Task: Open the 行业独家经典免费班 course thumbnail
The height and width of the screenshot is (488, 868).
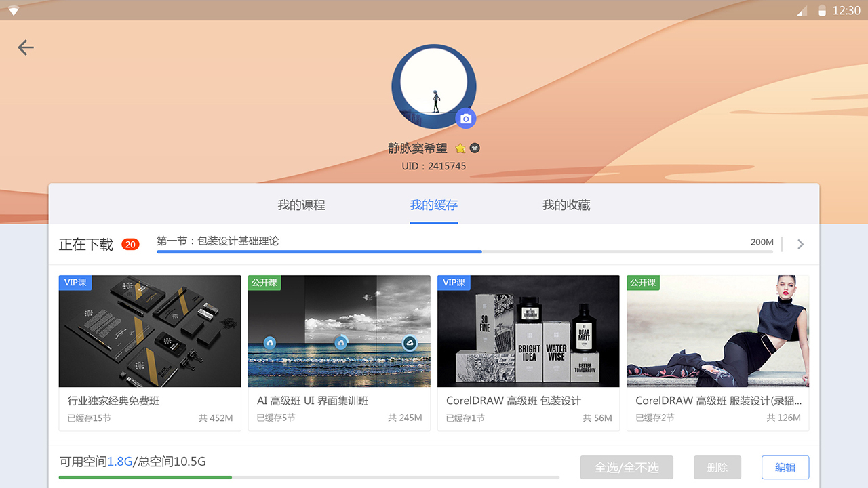Action: (x=150, y=331)
